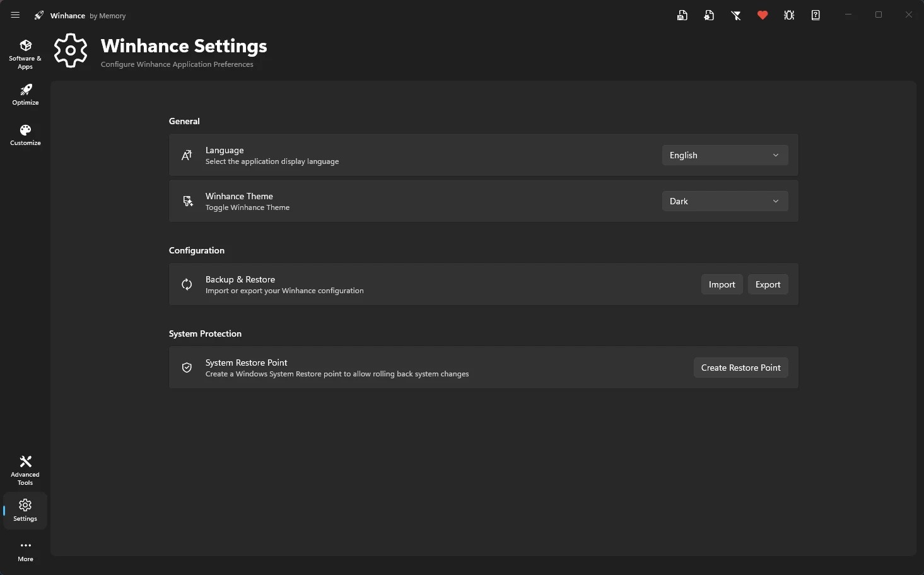
Task: Click the Export configuration button
Action: tap(768, 284)
